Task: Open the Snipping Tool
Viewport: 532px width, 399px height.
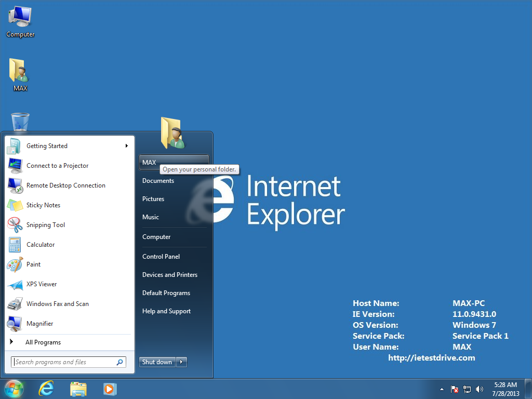Action: point(47,225)
